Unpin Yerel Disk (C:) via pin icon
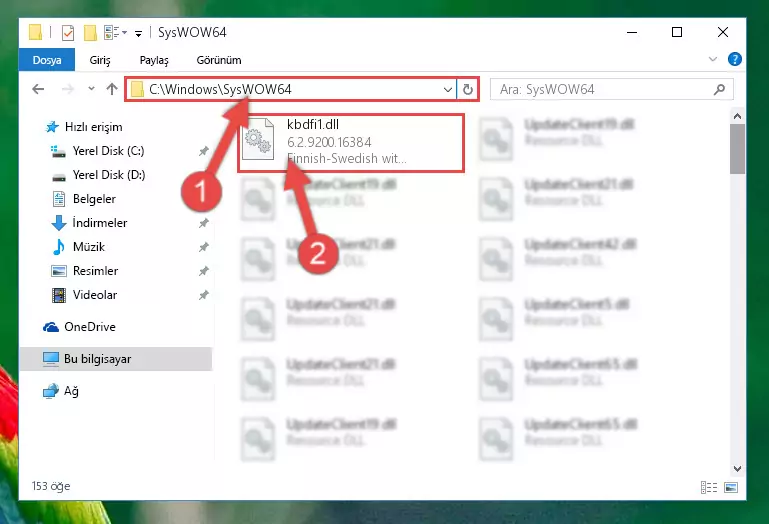This screenshot has height=524, width=769. tap(204, 151)
